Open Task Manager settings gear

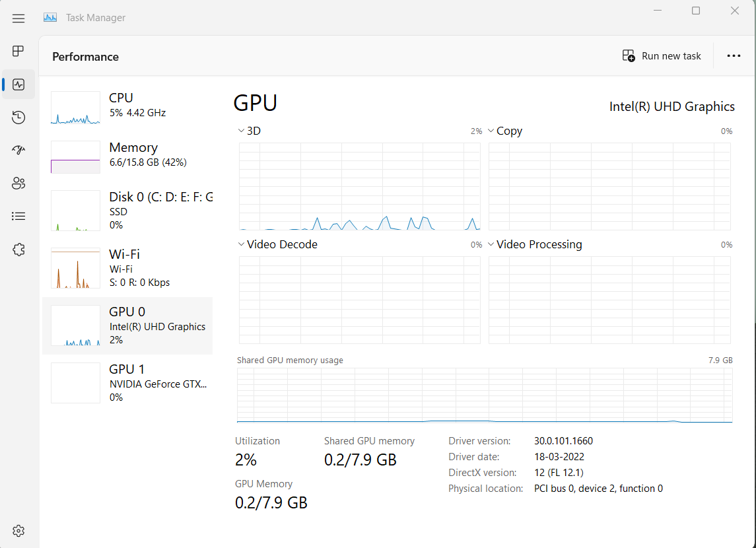pyautogui.click(x=18, y=531)
